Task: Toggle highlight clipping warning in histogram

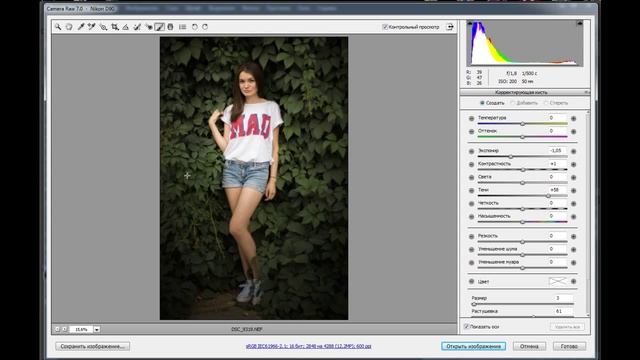Action: (580, 23)
